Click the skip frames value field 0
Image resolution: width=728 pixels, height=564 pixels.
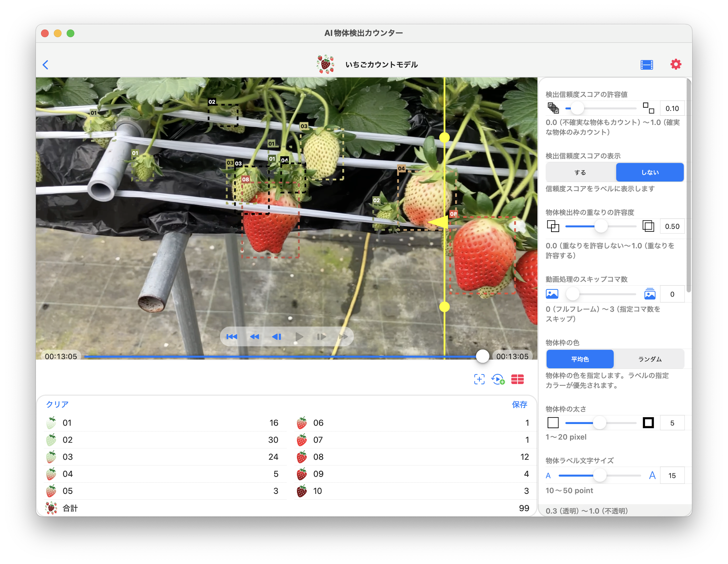tap(672, 294)
